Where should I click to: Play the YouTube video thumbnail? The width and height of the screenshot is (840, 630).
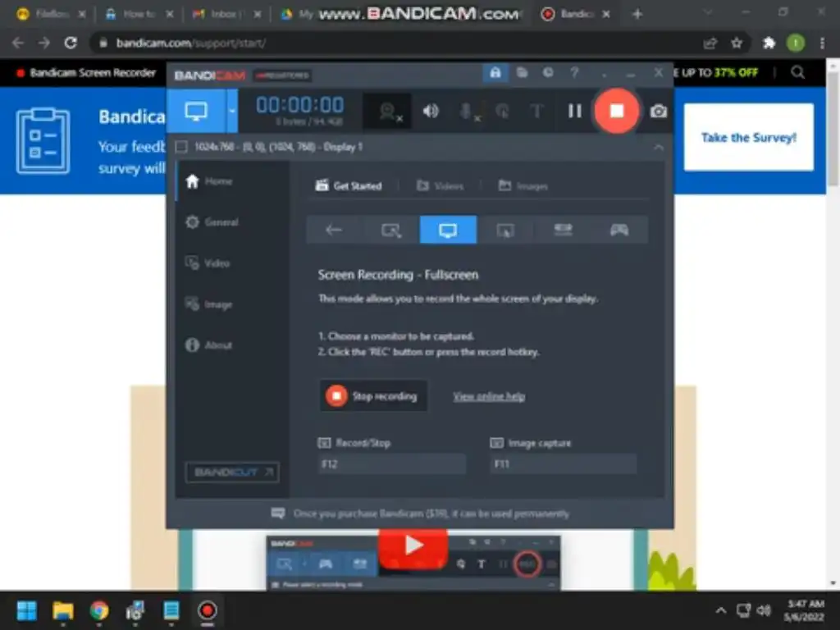click(x=413, y=546)
